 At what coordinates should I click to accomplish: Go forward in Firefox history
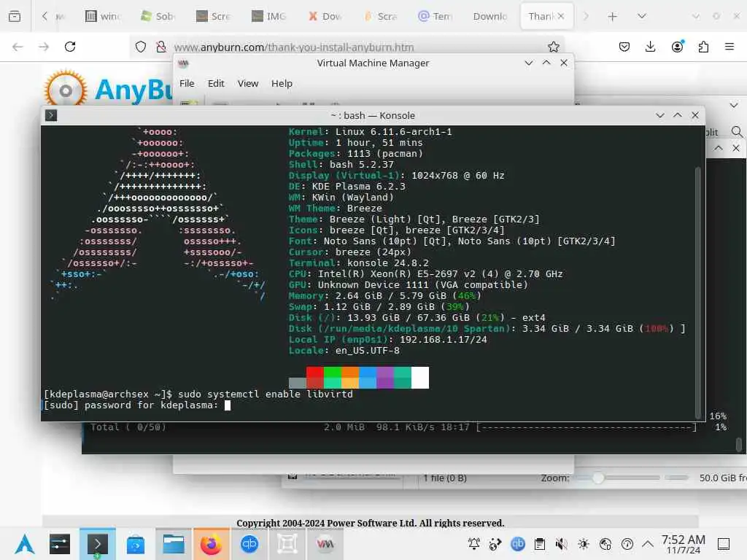44,47
